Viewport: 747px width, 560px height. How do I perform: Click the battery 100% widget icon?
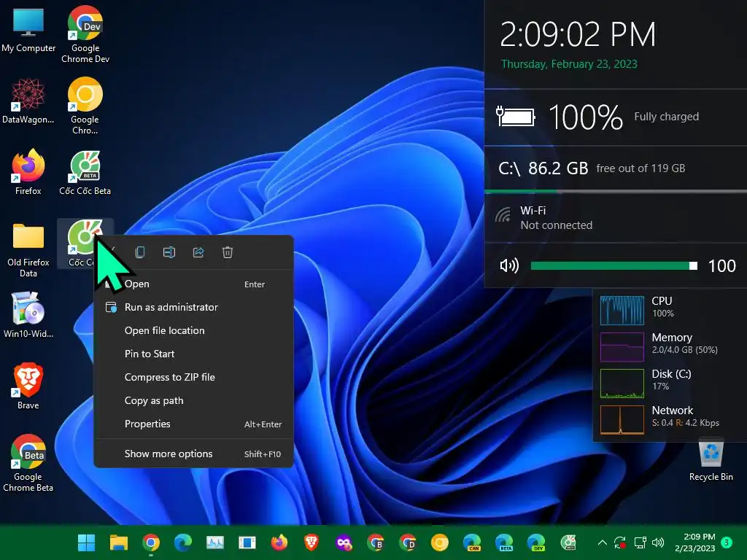click(x=516, y=117)
